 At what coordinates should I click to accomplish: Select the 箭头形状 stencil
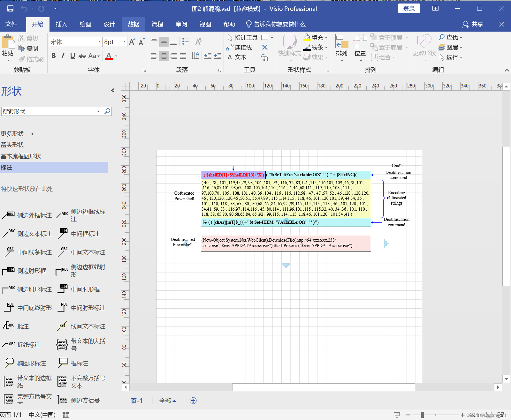(x=12, y=145)
